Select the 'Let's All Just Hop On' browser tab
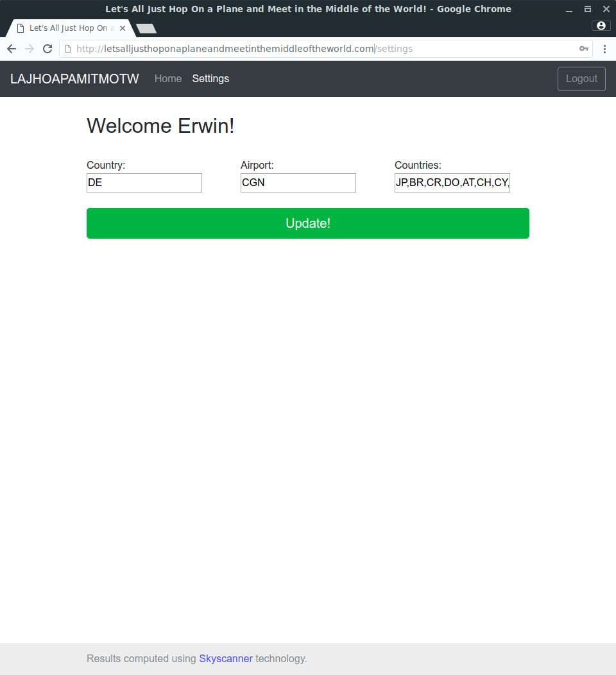616x675 pixels. (x=71, y=28)
